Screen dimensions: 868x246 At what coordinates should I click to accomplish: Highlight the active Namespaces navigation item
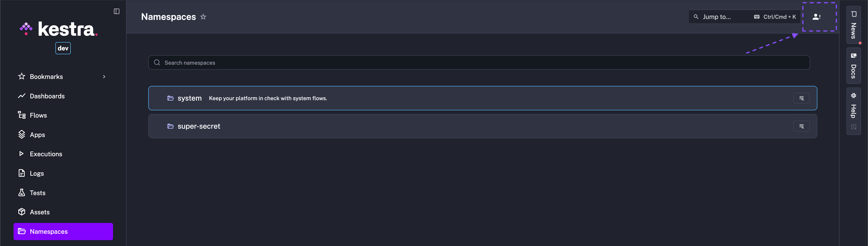(48, 232)
